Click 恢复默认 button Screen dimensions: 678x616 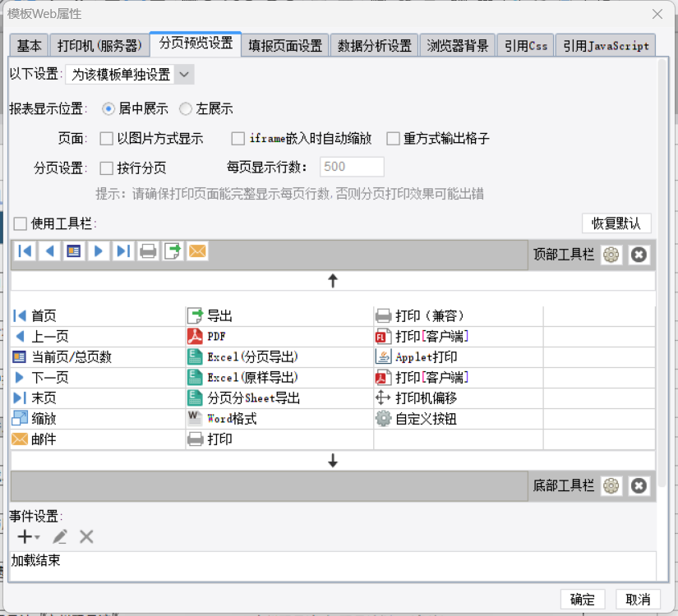(x=616, y=223)
